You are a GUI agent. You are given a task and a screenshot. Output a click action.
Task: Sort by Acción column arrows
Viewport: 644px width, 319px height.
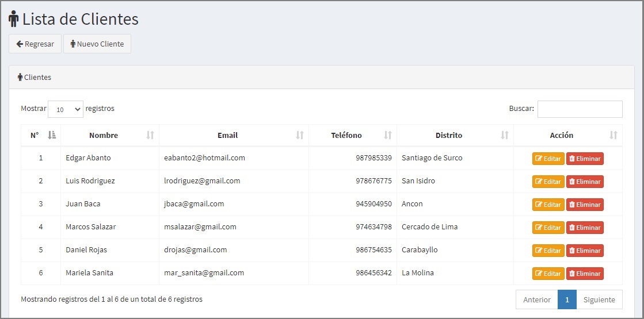tap(613, 135)
